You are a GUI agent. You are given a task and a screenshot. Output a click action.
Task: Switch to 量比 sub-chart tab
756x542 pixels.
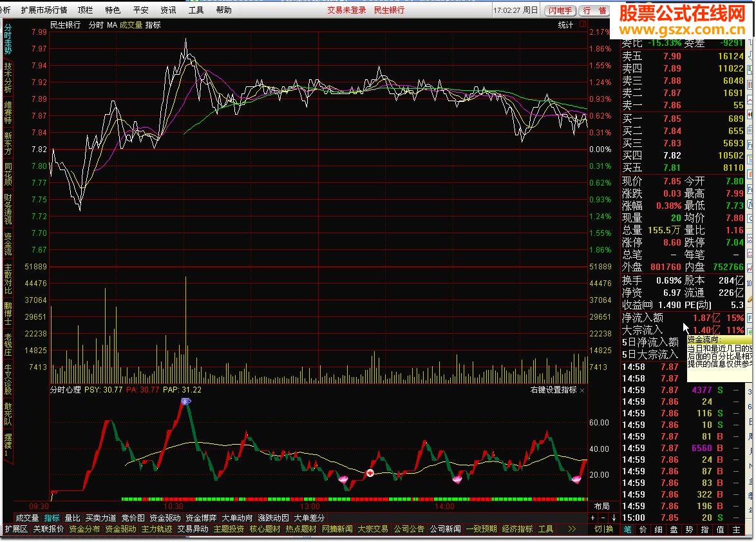tap(72, 518)
